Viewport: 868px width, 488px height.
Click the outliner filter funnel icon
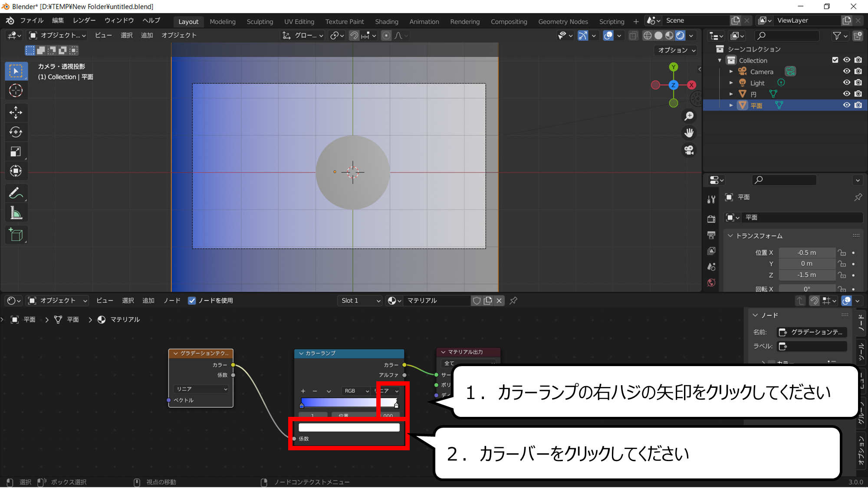point(837,36)
